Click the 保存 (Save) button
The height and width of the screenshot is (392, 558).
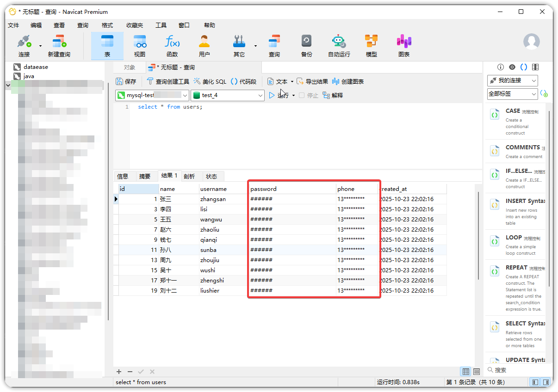point(126,81)
